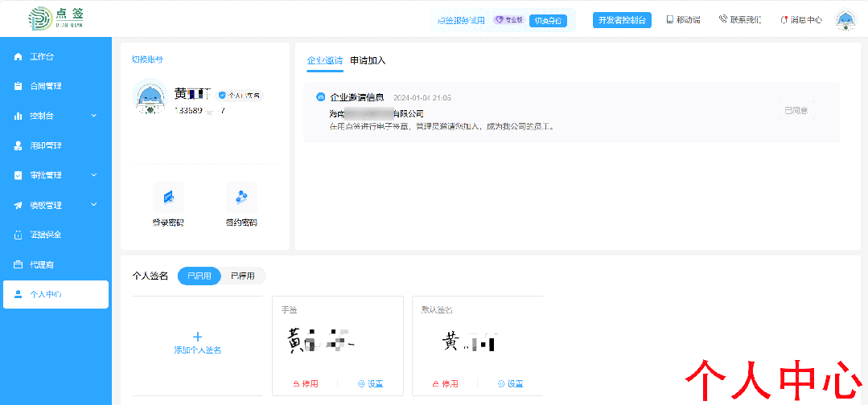Viewport: 868px width, 405px height.
Task: Go to 合同管理 in the sidebar
Action: [46, 86]
